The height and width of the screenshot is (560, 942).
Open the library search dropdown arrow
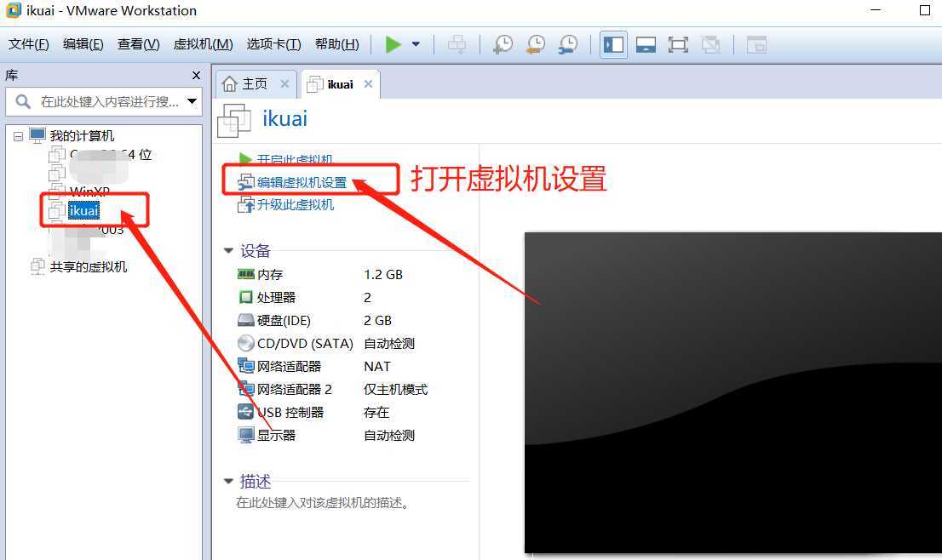point(192,101)
